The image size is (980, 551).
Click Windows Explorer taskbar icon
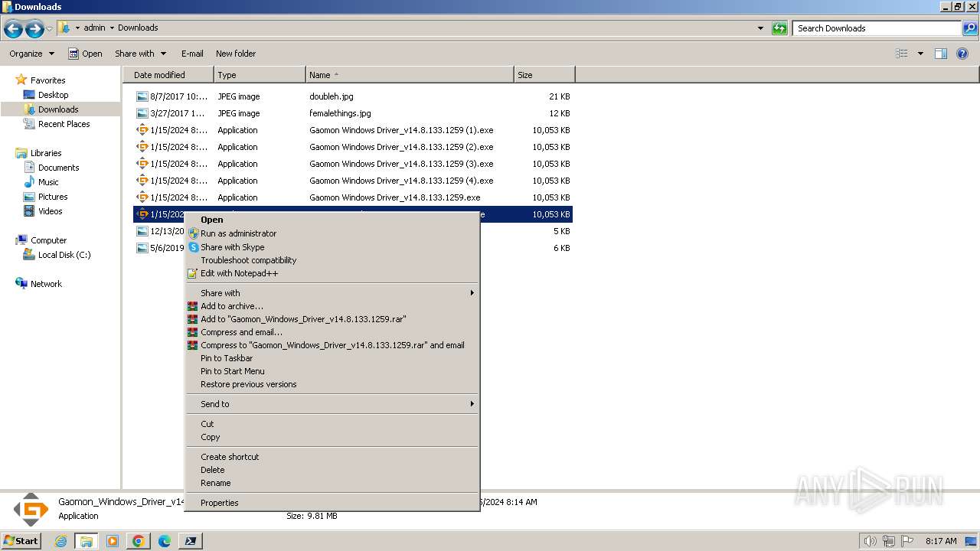[87, 541]
